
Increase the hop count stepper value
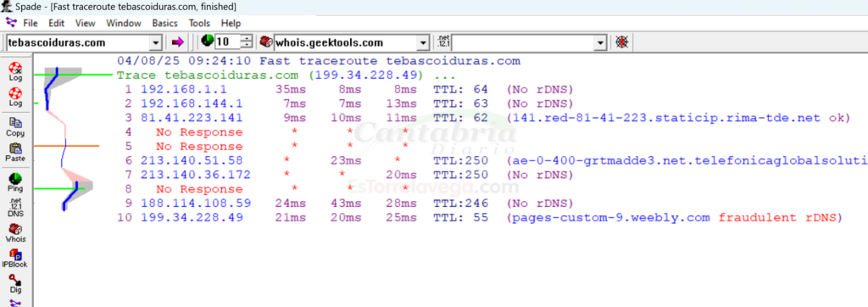coord(247,39)
